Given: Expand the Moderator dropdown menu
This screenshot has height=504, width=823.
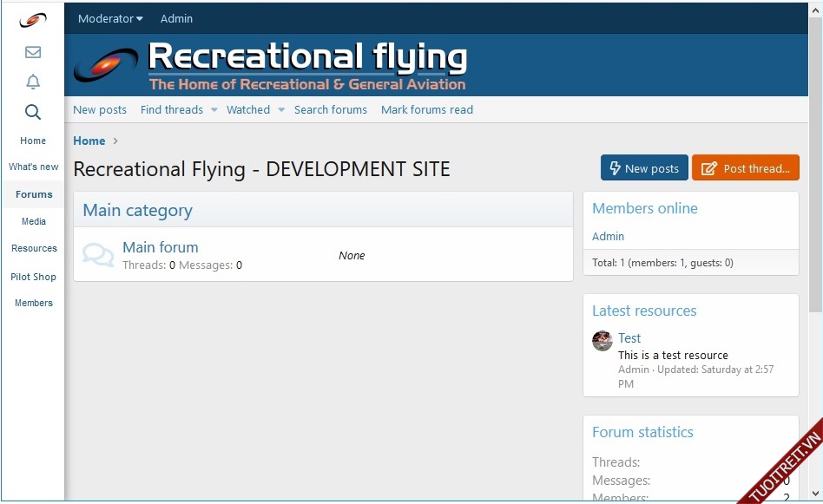Looking at the screenshot, I should click(x=110, y=18).
